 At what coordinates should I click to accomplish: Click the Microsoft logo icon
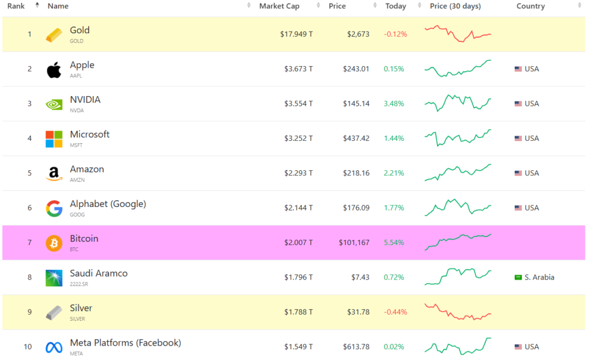[54, 139]
